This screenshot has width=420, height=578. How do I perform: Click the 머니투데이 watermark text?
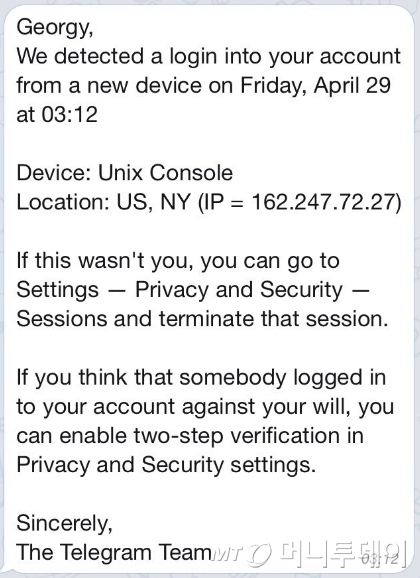[x=341, y=553]
